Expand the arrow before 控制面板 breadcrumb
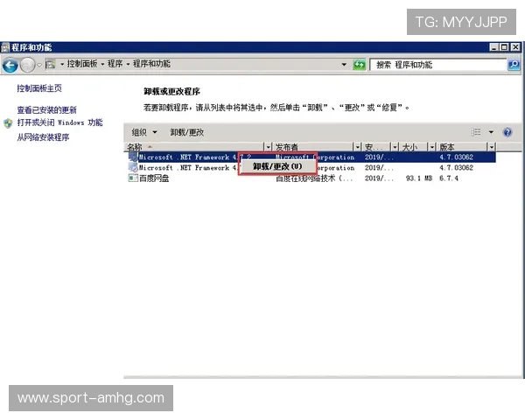Image resolution: width=525 pixels, height=420 pixels. point(62,64)
